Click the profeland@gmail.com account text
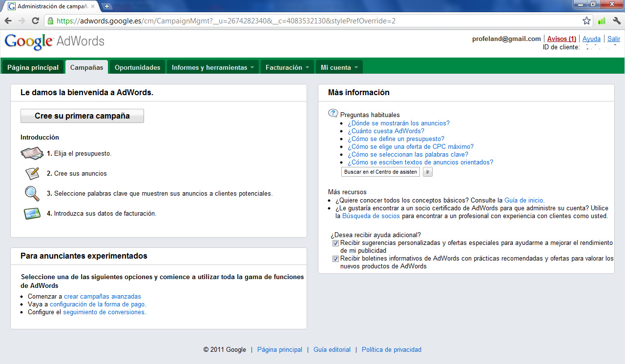 [506, 39]
